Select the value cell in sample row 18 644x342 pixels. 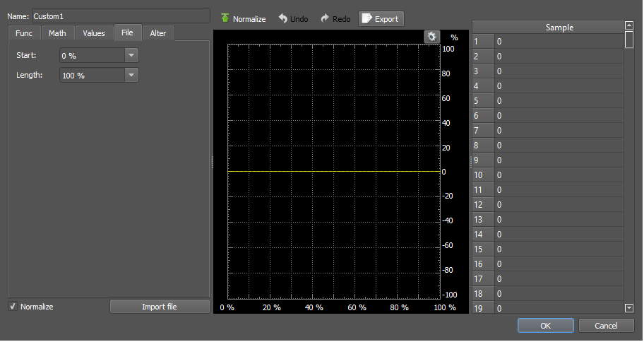pos(559,293)
